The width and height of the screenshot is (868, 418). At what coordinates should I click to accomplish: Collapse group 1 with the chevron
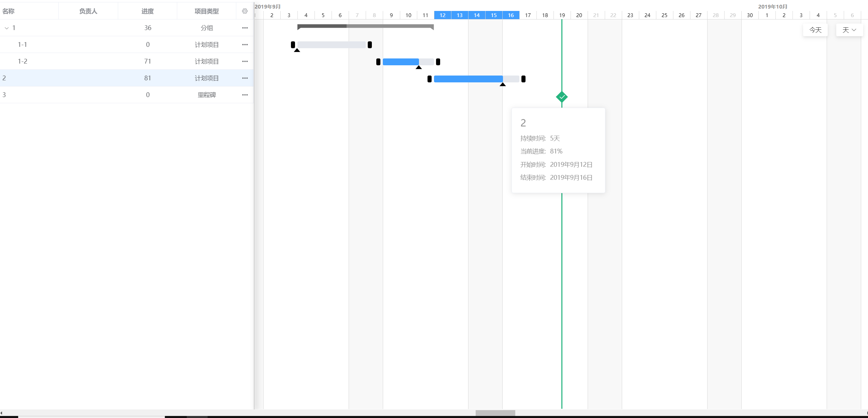coord(6,28)
